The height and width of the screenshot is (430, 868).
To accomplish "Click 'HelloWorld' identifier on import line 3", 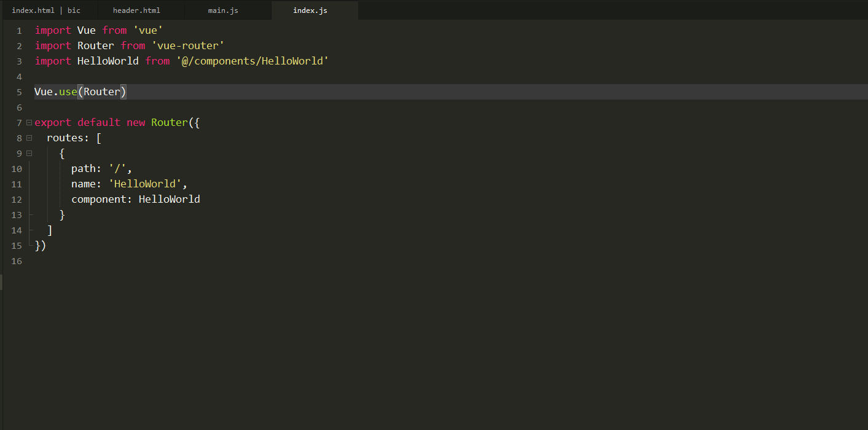I will coord(108,61).
